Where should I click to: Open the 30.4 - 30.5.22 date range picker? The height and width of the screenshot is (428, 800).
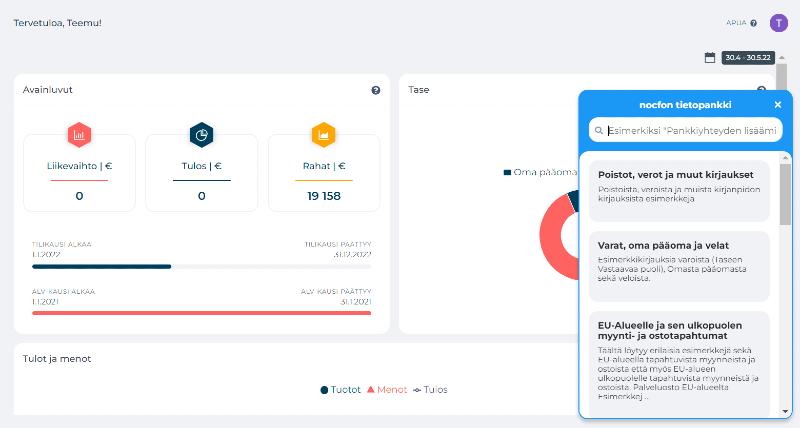click(x=748, y=58)
